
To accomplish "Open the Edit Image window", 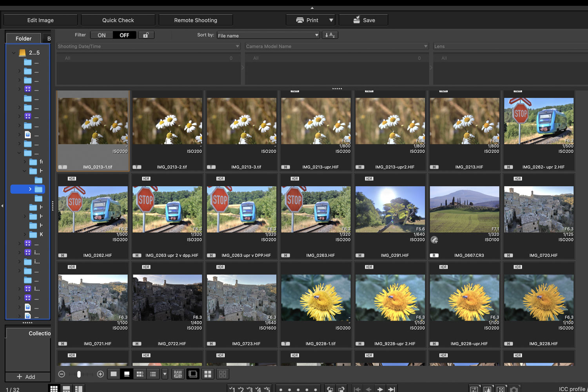I will click(x=40, y=20).
